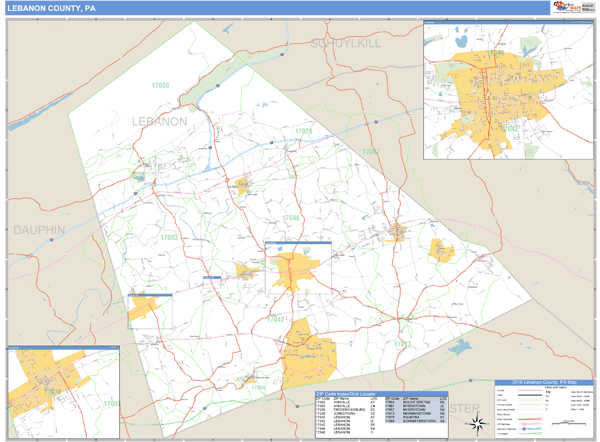This screenshot has width=600, height=442.
Task: Click ZIP code label 17067
Action: (x=371, y=152)
